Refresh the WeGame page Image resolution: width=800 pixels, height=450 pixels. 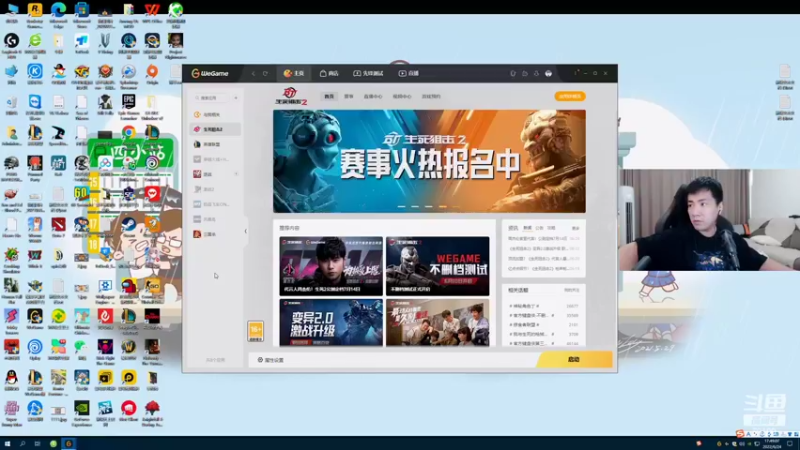265,73
